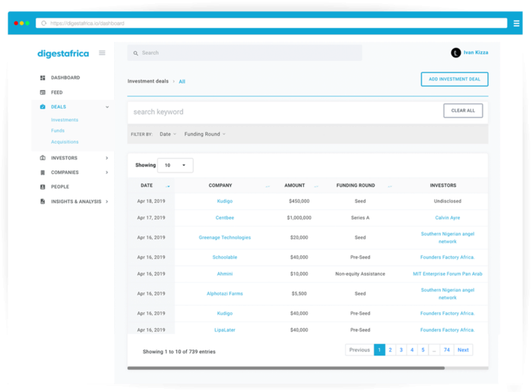This screenshot has width=532, height=392.
Task: Click the All breadcrumb link
Action: pos(182,81)
